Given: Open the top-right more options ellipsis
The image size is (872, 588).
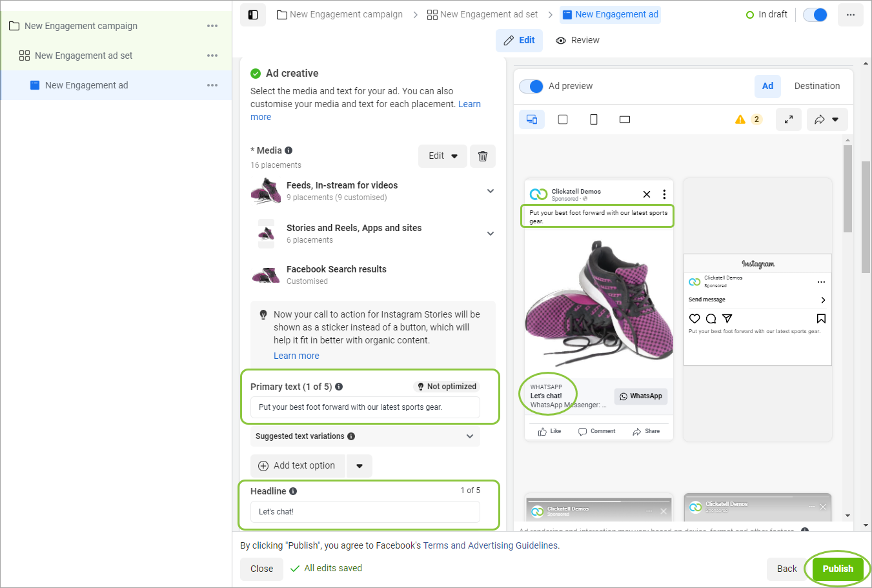Looking at the screenshot, I should coord(850,15).
